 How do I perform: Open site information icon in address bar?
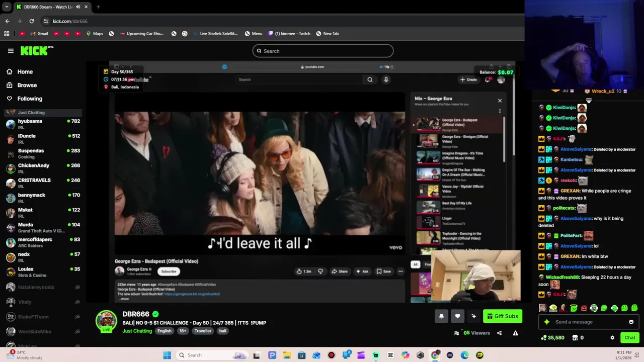click(46, 21)
